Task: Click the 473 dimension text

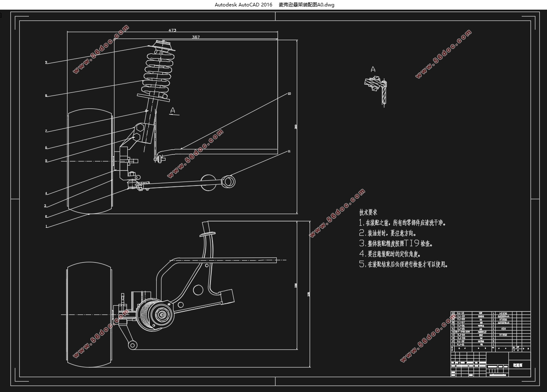Action: (172, 31)
